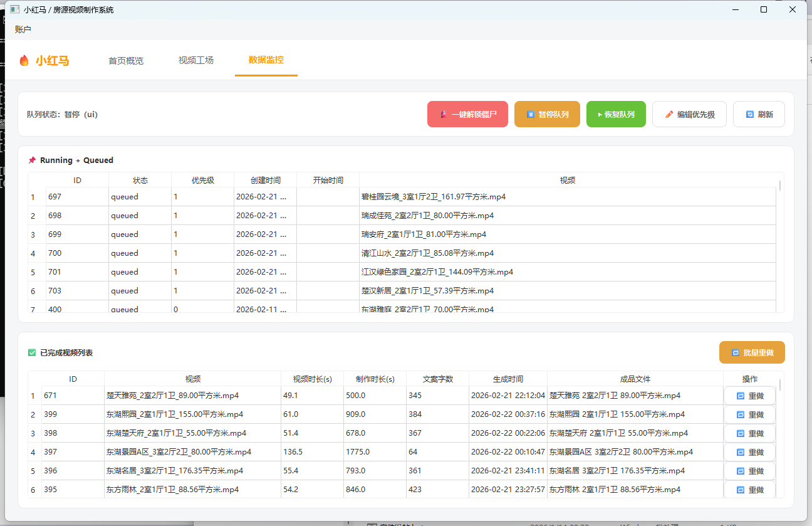Click the 刷新 refresh button
Viewport: 812px width, 526px height.
pyautogui.click(x=759, y=115)
